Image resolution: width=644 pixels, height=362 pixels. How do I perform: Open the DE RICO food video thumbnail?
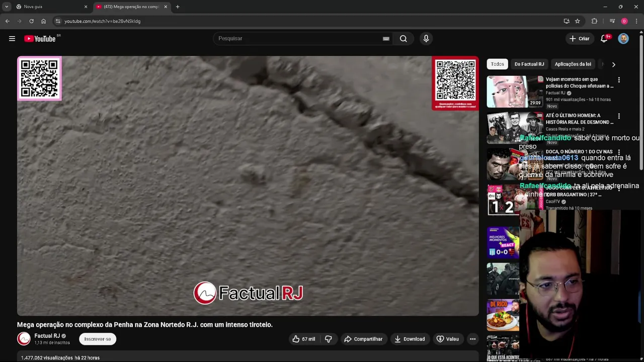[x=503, y=316]
